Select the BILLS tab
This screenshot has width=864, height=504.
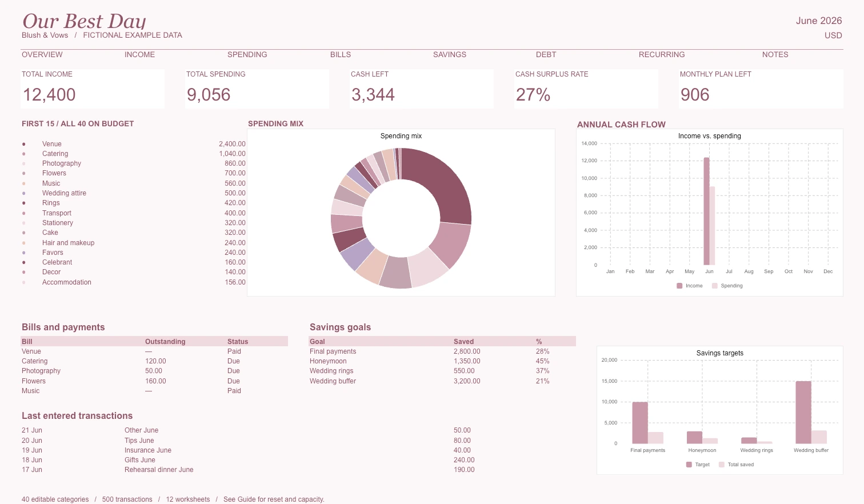(x=341, y=55)
